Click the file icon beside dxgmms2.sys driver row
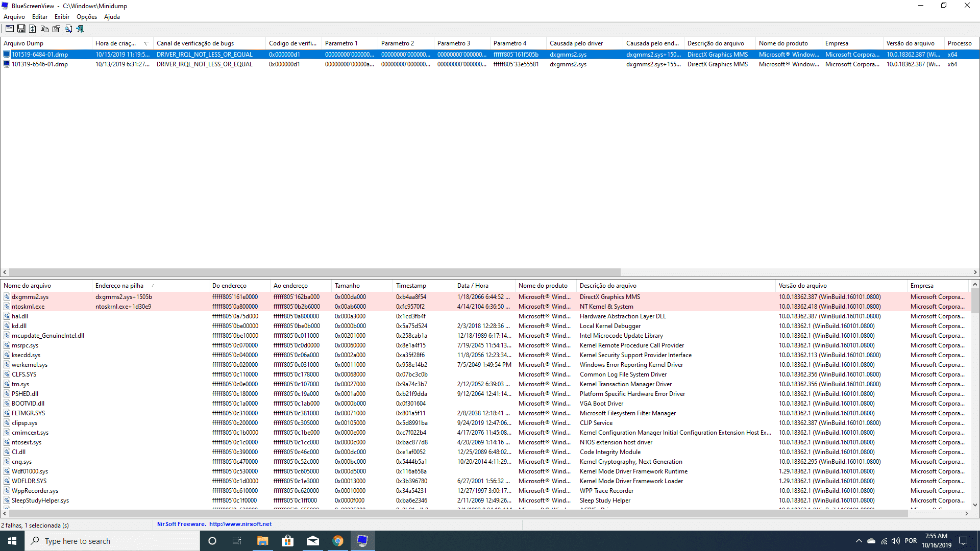980x551 pixels. [7, 297]
